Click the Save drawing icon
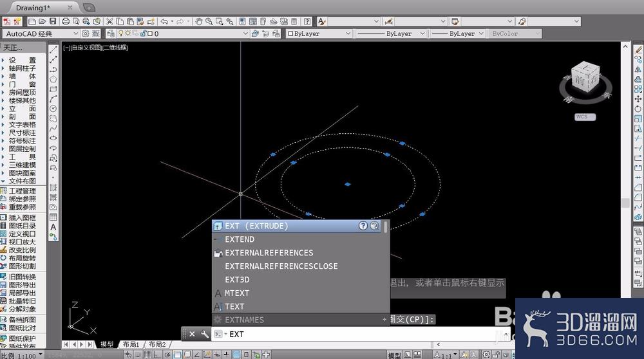 [53, 21]
